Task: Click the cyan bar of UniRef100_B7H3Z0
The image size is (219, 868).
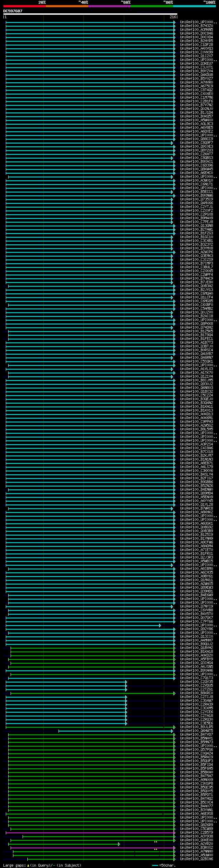Action: (90, 26)
